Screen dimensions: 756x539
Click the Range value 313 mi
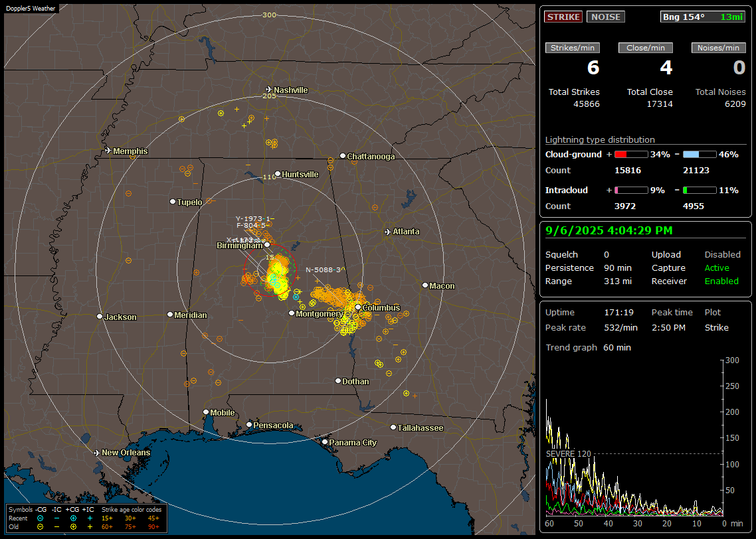(618, 281)
